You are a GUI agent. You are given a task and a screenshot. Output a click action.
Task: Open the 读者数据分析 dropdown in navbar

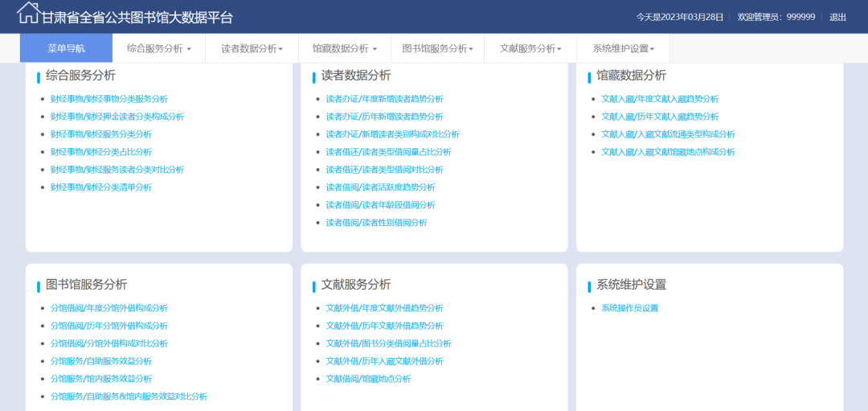pos(252,48)
